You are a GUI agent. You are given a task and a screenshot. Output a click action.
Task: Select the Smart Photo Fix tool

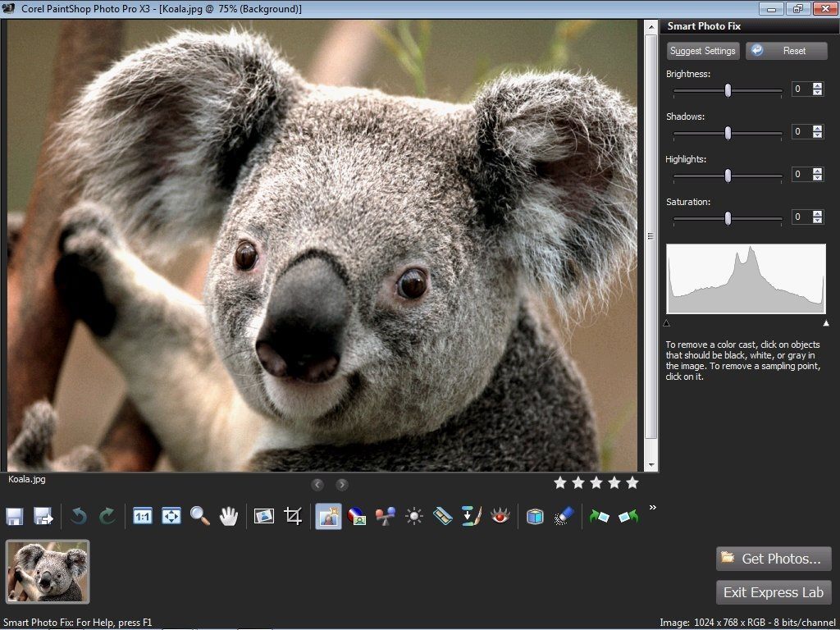pyautogui.click(x=329, y=516)
